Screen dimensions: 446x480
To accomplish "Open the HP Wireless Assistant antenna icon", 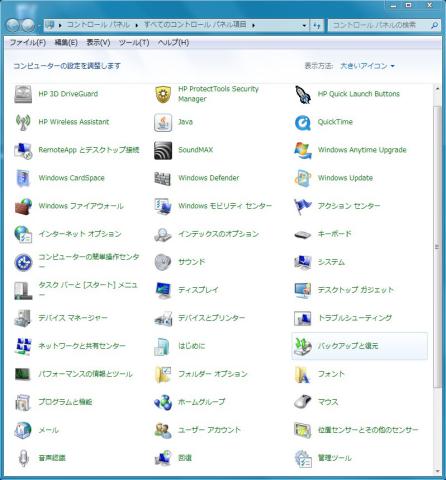I will 23,122.
